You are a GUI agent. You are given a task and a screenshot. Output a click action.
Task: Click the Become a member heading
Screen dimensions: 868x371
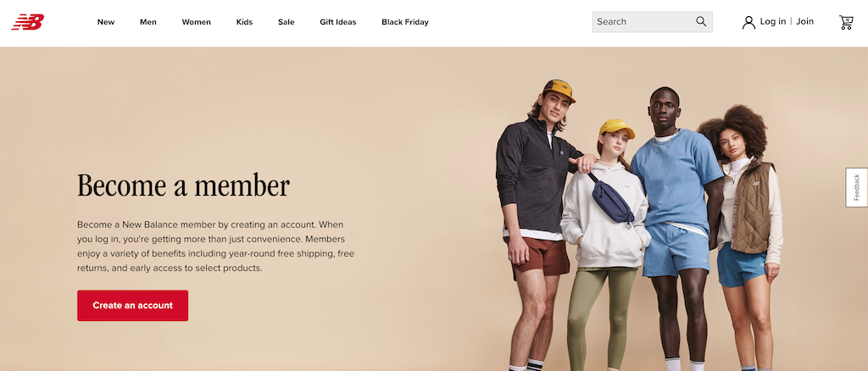[x=183, y=185]
